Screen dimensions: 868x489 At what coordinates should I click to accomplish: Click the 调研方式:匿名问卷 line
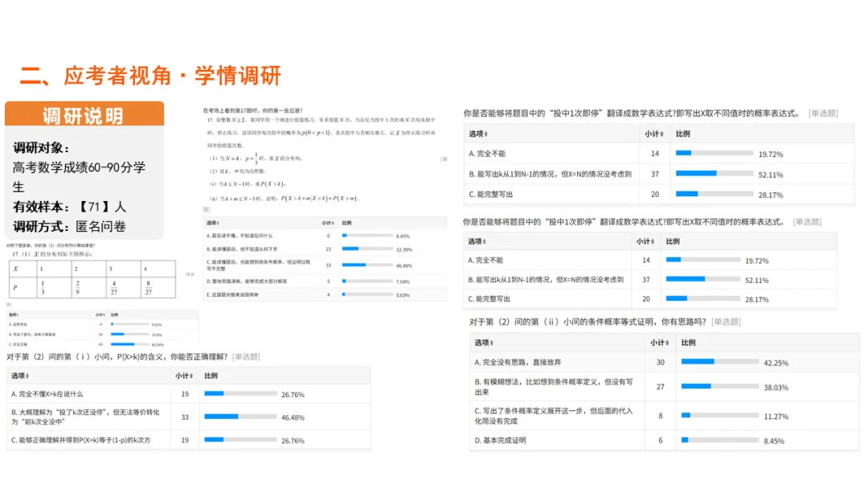[x=70, y=227]
